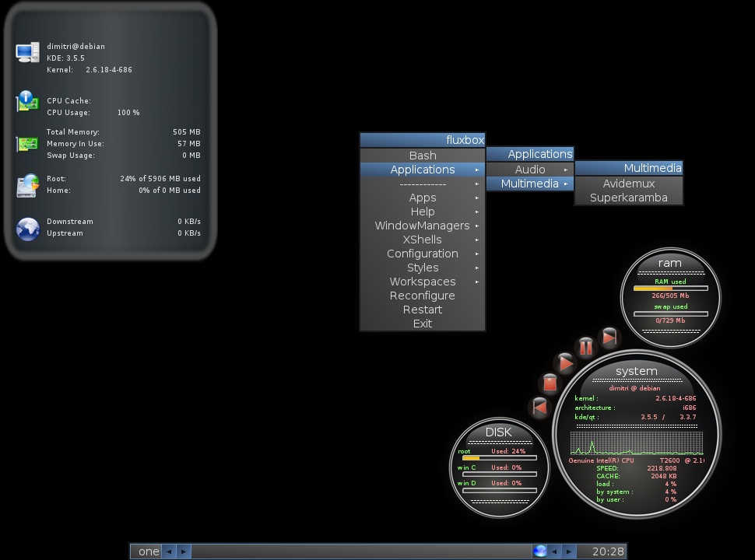Click the Upstream '0 KB/s' value
This screenshot has width=755, height=560.
188,233
